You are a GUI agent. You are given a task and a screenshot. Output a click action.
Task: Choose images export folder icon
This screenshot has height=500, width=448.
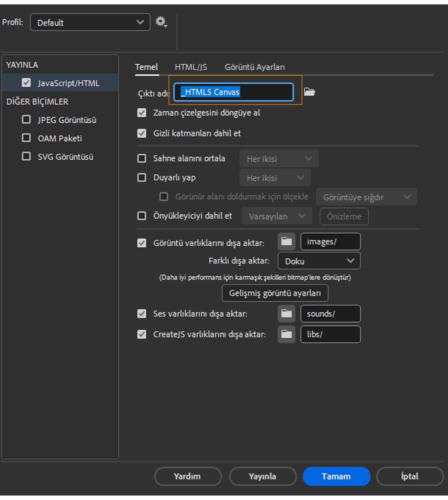point(287,242)
